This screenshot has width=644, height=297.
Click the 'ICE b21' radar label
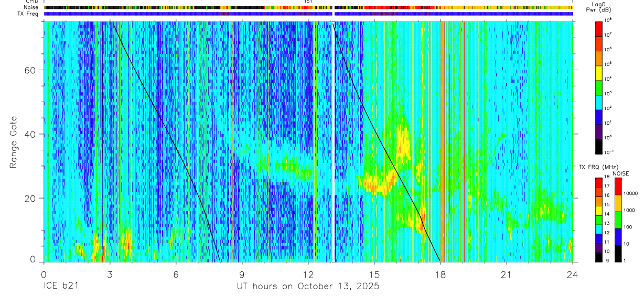[x=62, y=287]
